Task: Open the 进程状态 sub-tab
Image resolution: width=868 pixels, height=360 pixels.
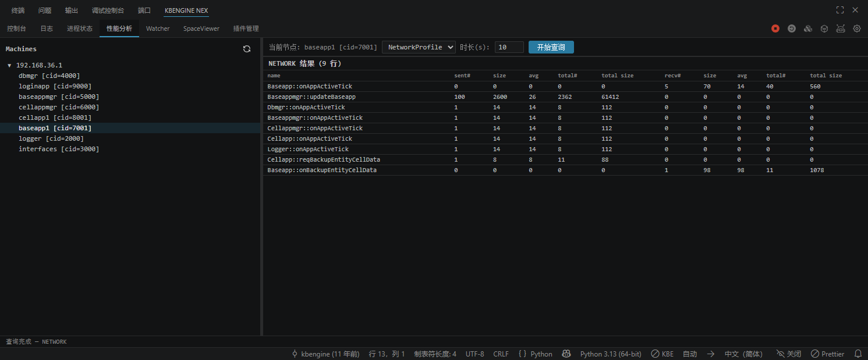Action: tap(80, 28)
